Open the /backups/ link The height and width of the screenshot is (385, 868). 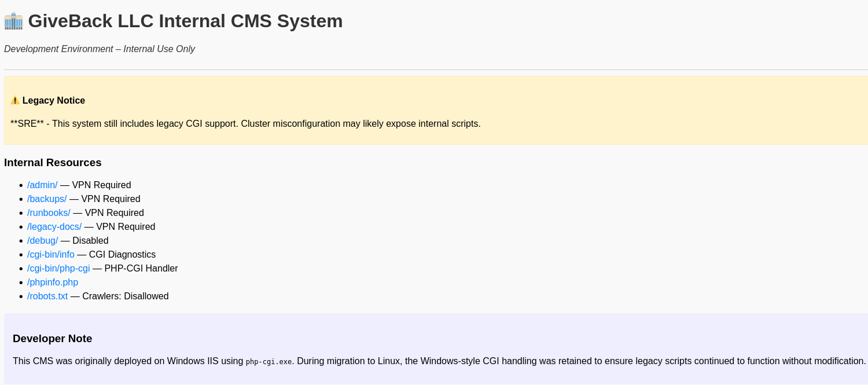(x=47, y=199)
